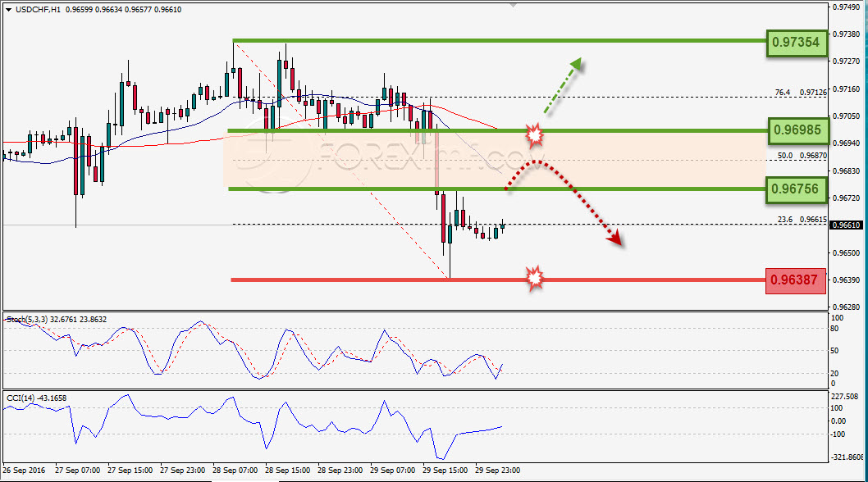Click 0.96280 on the price axis
Screen dimensions: 868x482
coord(847,307)
